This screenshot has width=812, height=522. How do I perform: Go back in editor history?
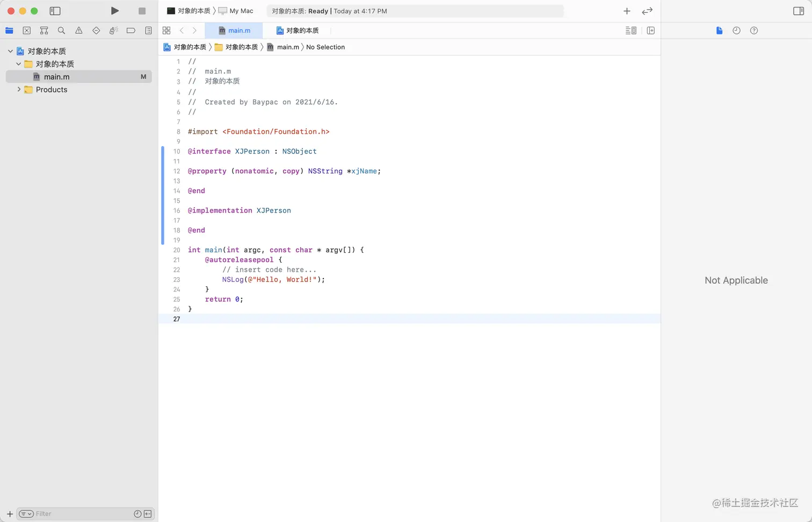tap(182, 31)
